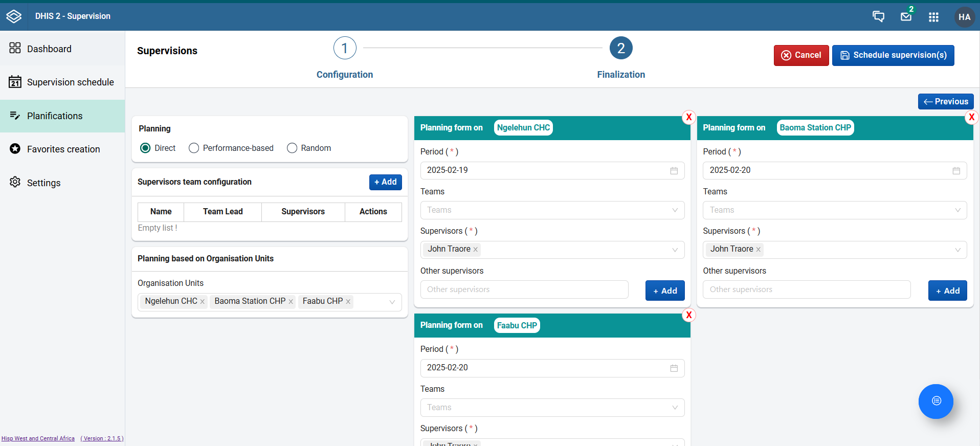
Task: Go to Dashboard in sidebar
Action: coord(62,49)
